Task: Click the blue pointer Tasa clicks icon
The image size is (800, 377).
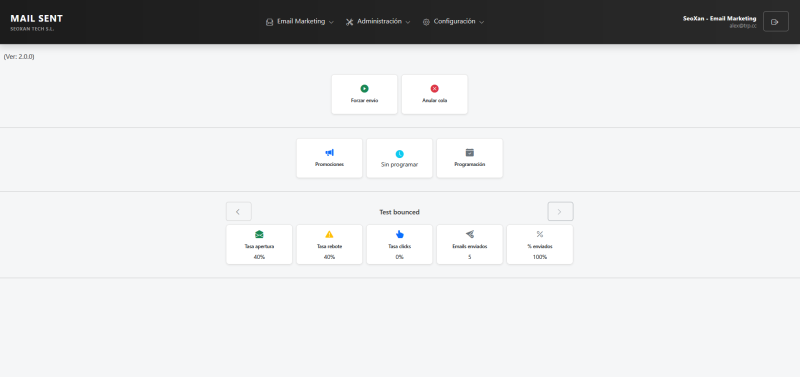Action: pyautogui.click(x=399, y=234)
